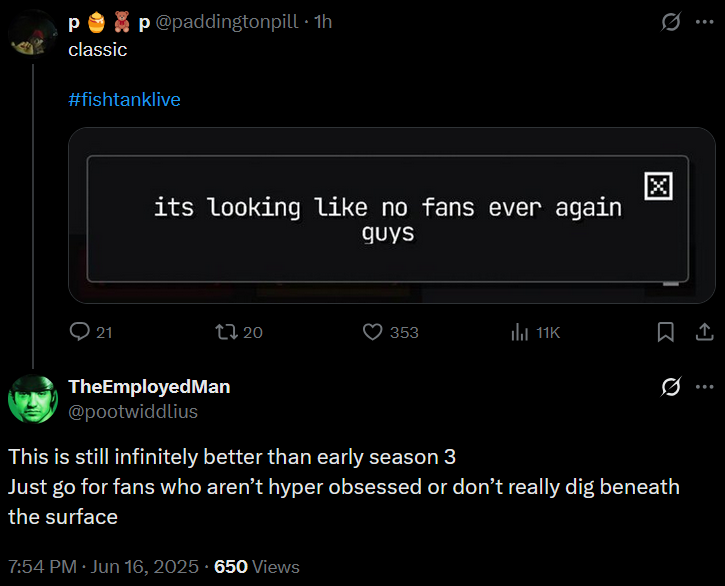This screenshot has width=725, height=586.
Task: Open TheEmployedMan's display name link
Action: pyautogui.click(x=149, y=387)
